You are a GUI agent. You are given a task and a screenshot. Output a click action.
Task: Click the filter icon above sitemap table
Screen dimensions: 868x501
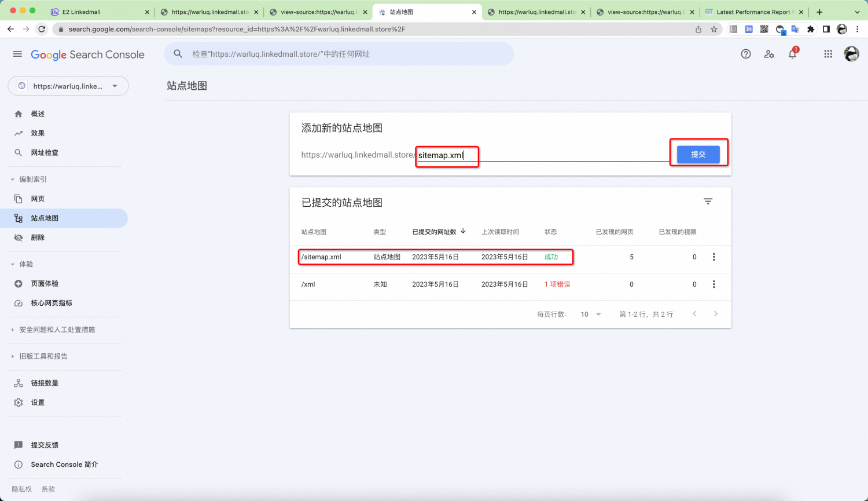pos(708,202)
